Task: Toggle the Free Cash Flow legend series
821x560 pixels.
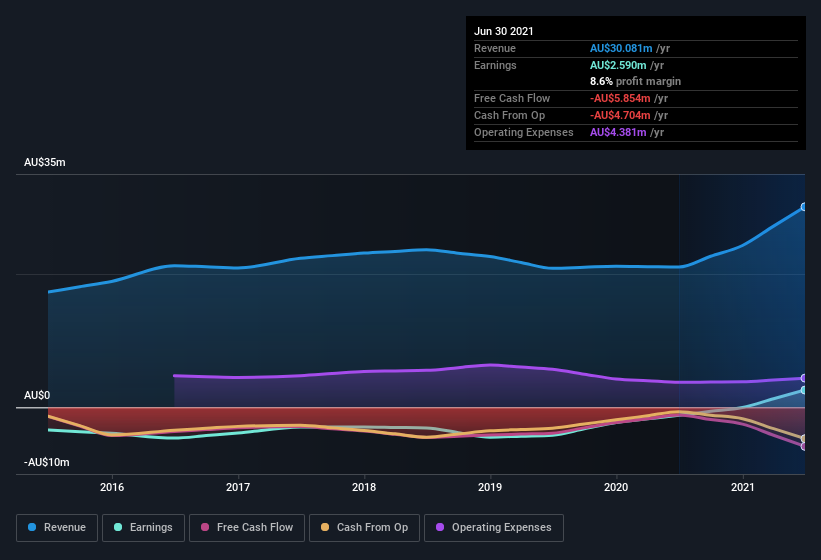Action: tap(247, 528)
